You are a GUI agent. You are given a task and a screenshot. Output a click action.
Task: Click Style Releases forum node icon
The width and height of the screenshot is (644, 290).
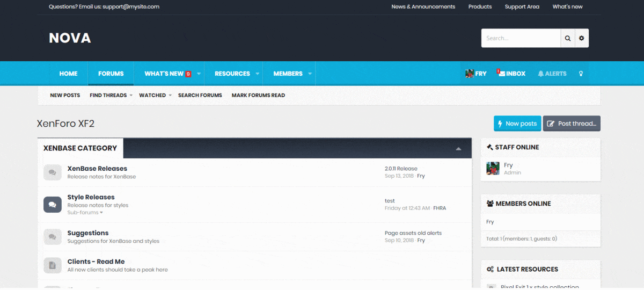click(x=53, y=205)
